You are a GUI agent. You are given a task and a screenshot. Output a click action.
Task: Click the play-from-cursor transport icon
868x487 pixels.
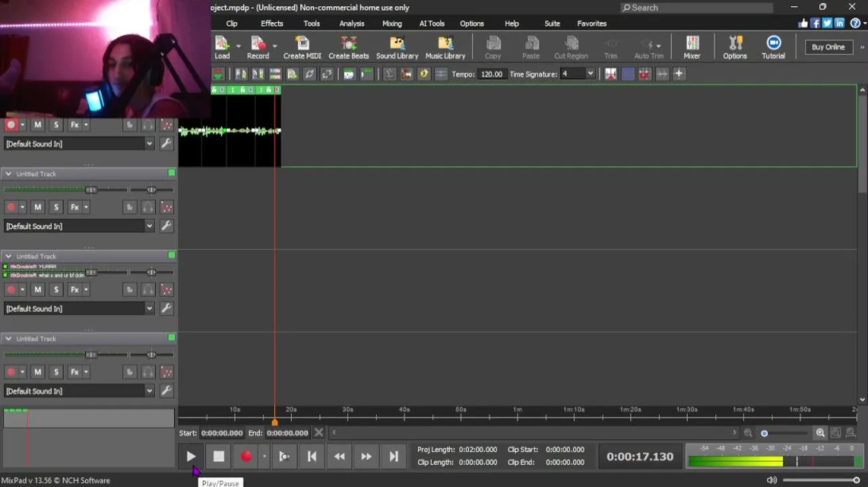pos(285,457)
